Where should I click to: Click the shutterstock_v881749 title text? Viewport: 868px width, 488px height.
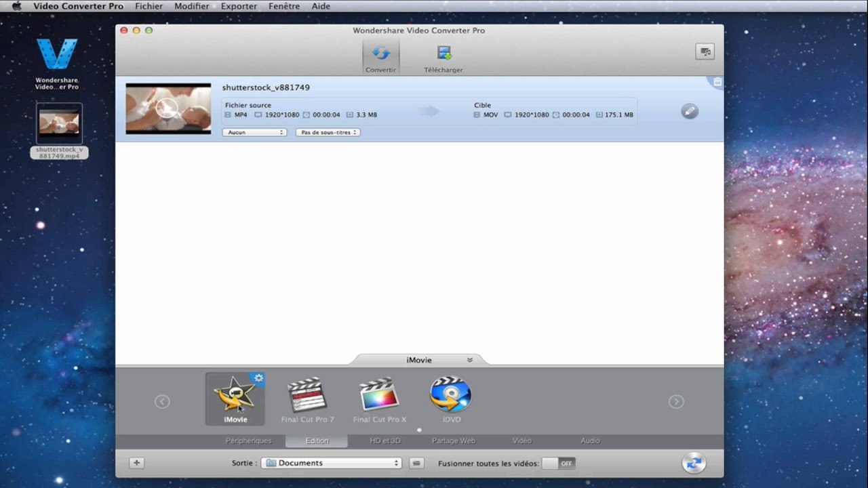266,87
